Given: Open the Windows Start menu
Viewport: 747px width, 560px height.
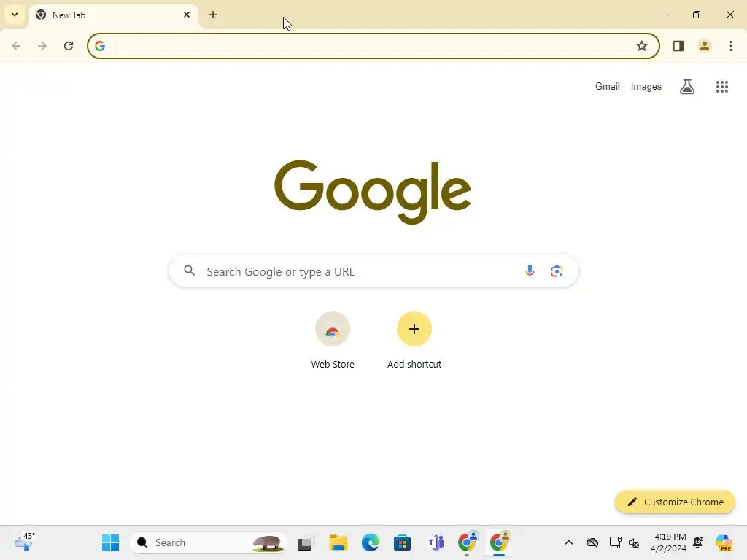Looking at the screenshot, I should (x=111, y=542).
